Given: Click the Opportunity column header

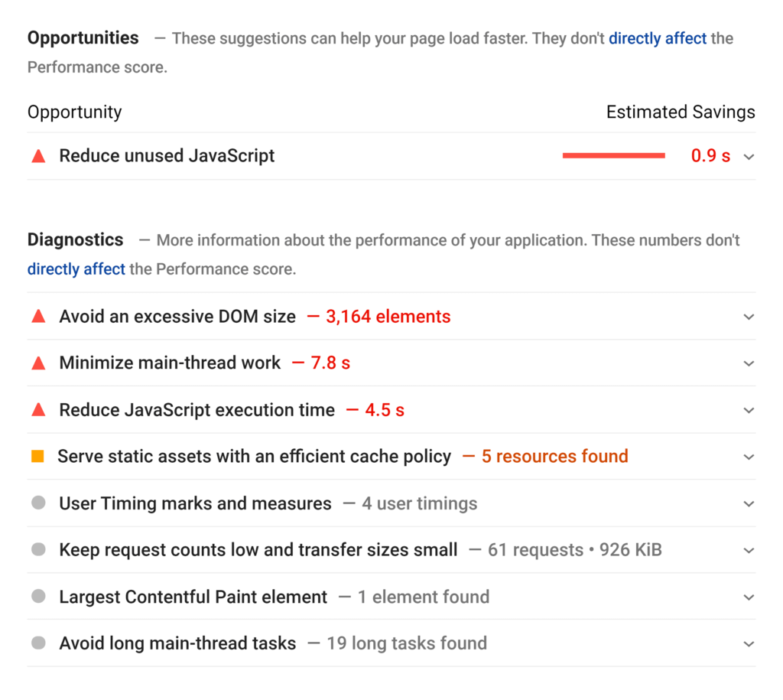Looking at the screenshot, I should 74,112.
